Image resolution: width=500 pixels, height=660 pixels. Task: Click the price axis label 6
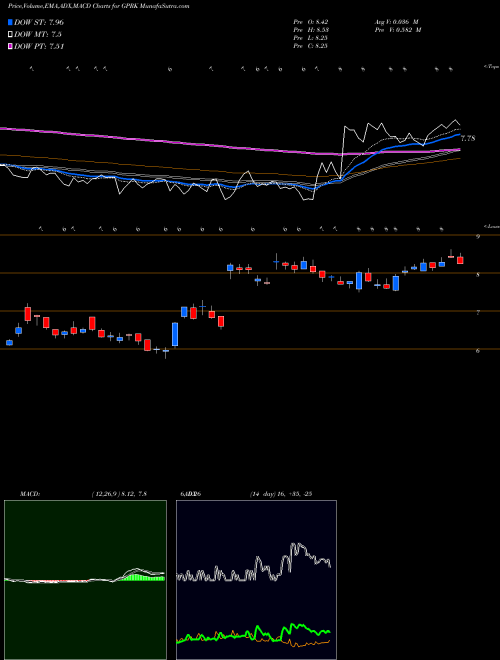point(478,350)
